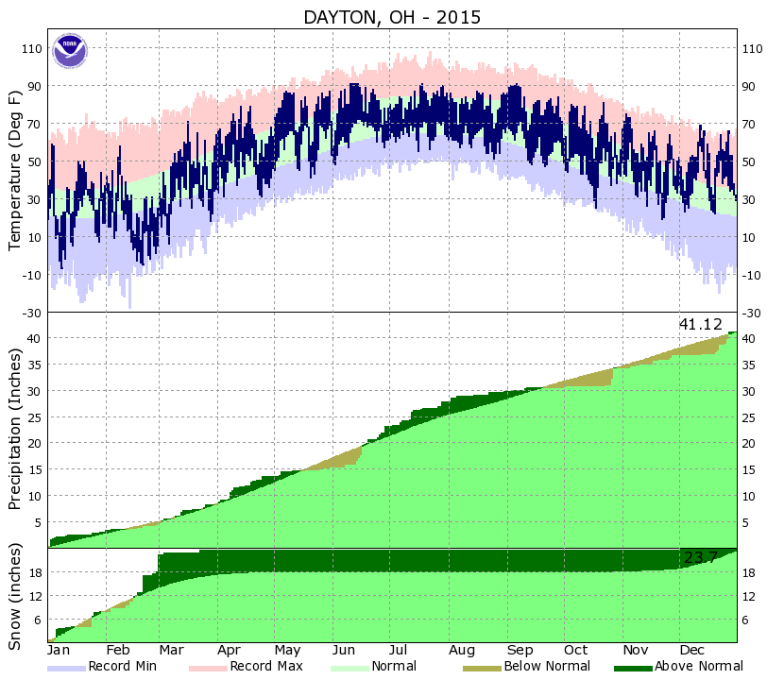Click the "Precipitation (Inches)" axis title
The width and height of the screenshot is (784, 680).
(x=15, y=429)
